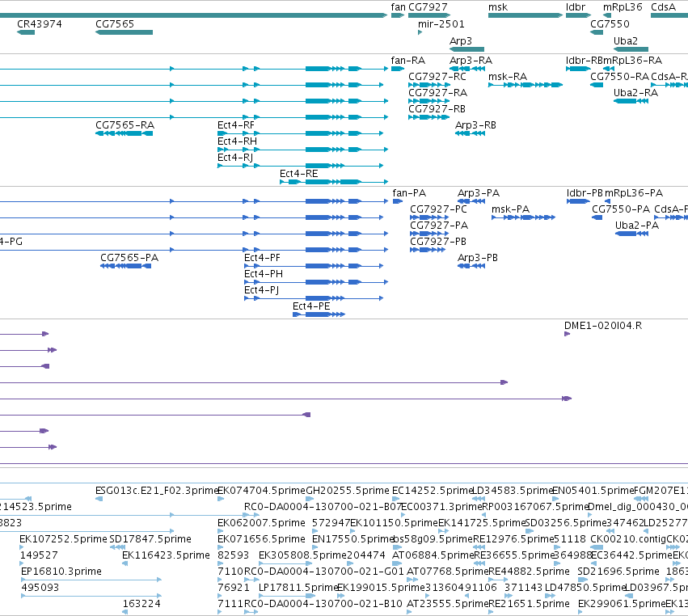Select the Uba2-PA protein label

click(637, 226)
